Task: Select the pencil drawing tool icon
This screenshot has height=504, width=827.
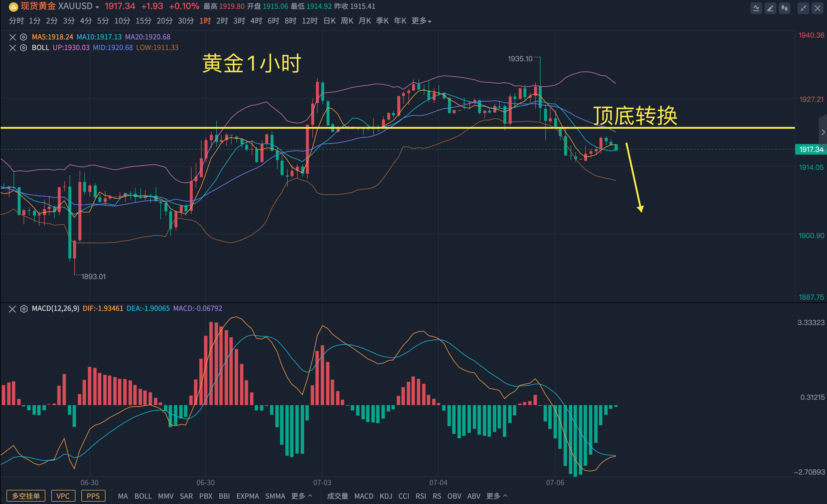Action: tap(770, 8)
